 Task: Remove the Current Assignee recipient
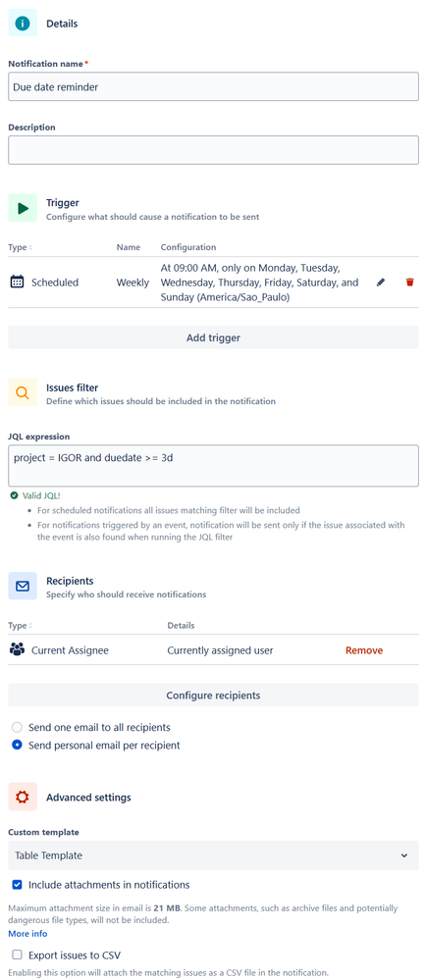[364, 650]
